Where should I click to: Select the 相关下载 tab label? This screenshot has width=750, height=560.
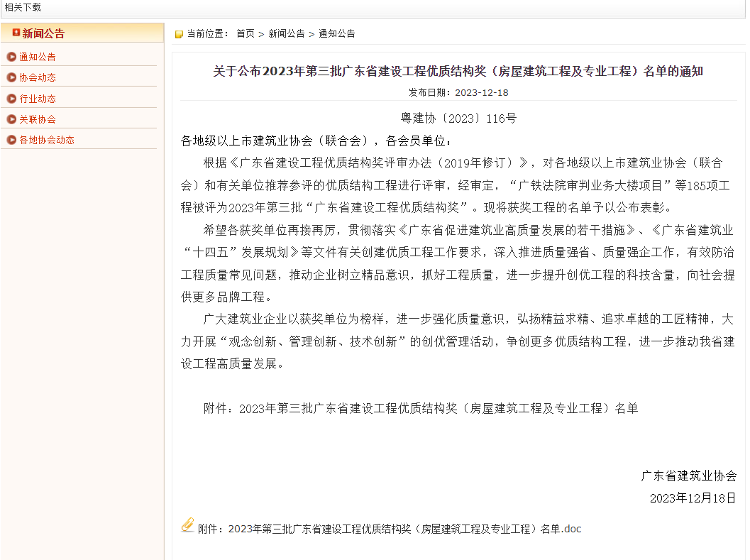pyautogui.click(x=23, y=7)
